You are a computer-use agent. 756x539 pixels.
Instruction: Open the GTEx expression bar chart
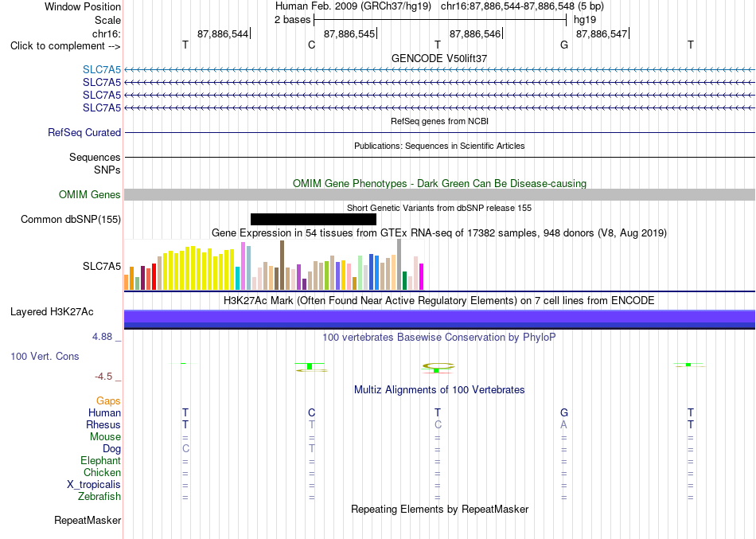(x=274, y=265)
